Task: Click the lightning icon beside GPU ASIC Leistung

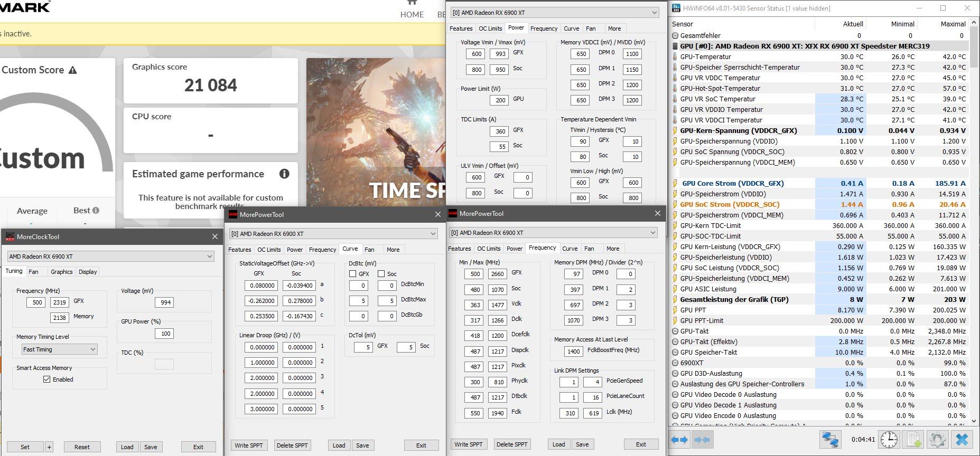Action: click(675, 289)
